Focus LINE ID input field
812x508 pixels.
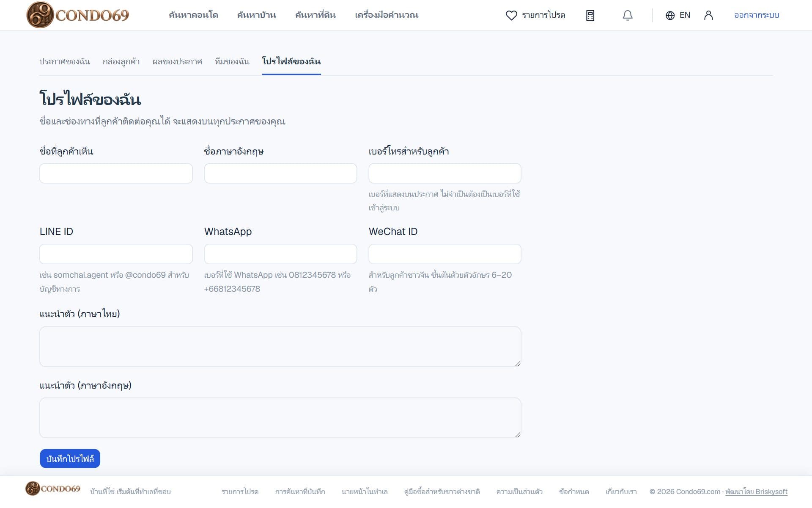pos(116,254)
